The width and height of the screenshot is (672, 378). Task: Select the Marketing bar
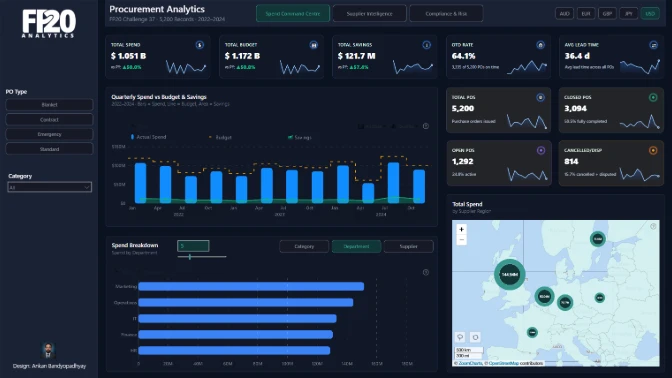(x=251, y=286)
